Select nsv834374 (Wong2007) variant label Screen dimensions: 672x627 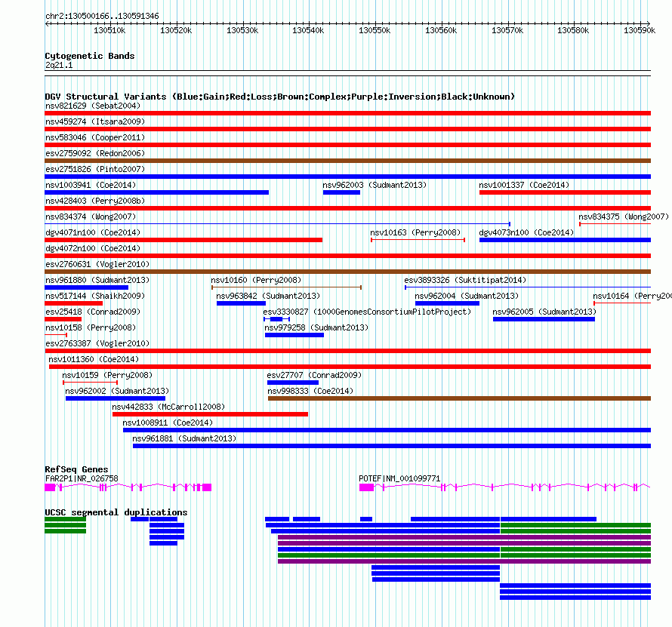[x=91, y=217]
